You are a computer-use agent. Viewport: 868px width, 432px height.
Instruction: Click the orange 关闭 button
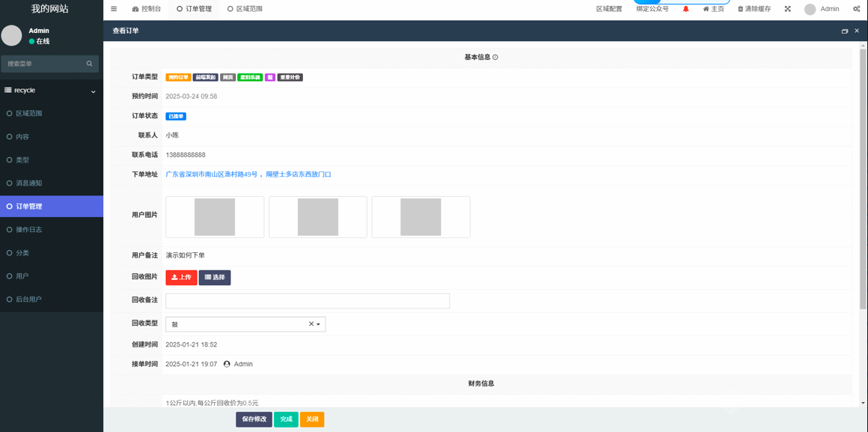pos(312,419)
